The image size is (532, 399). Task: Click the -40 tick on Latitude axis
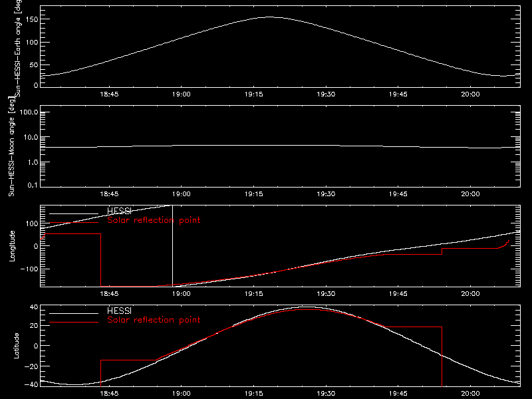[x=31, y=385]
